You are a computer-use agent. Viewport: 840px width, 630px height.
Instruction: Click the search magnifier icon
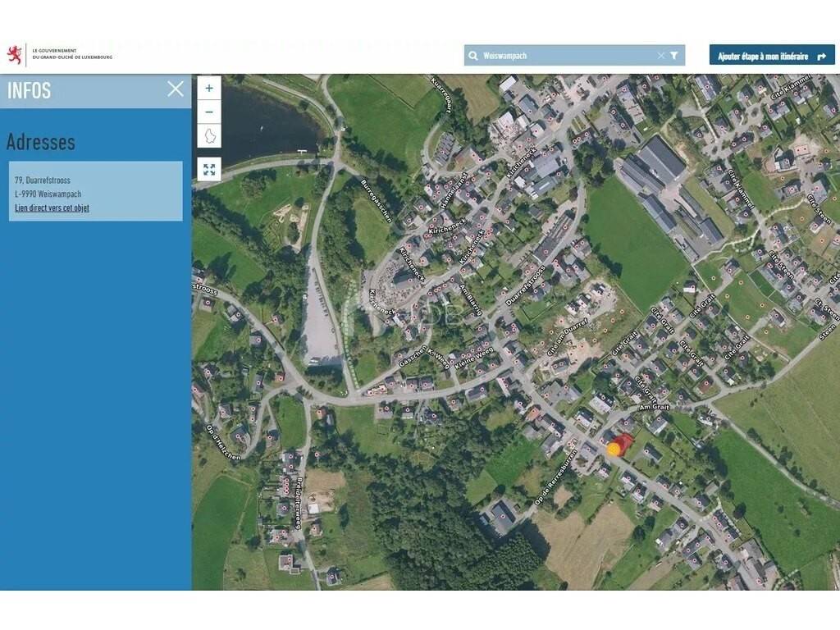pos(473,56)
